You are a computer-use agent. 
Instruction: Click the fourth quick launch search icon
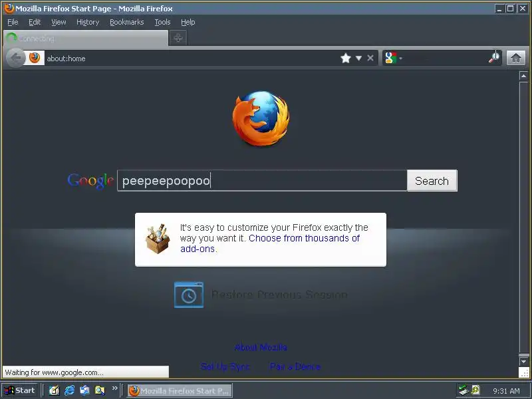[100, 390]
